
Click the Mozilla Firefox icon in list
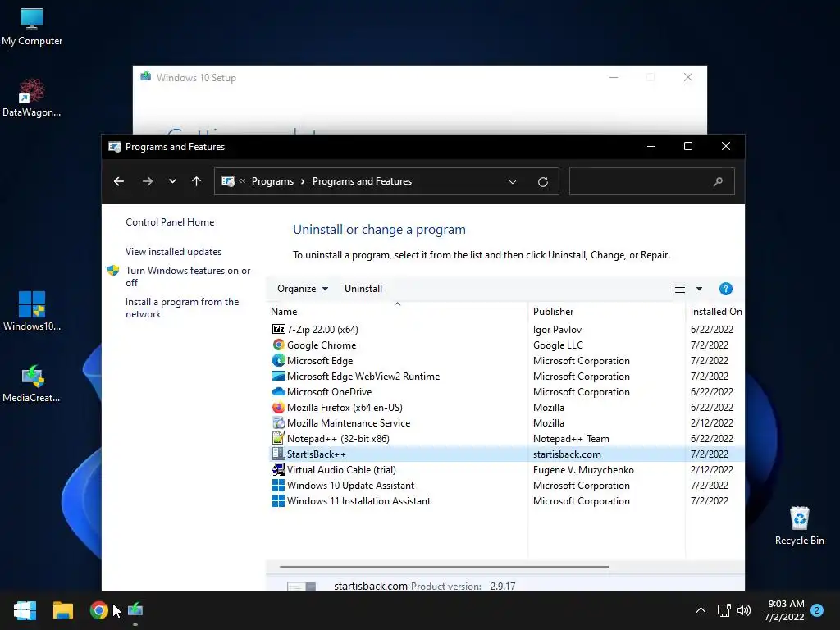pos(278,407)
